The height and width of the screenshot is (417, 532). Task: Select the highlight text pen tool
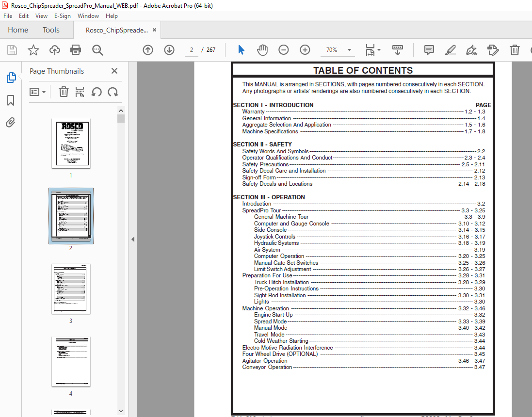coord(450,50)
